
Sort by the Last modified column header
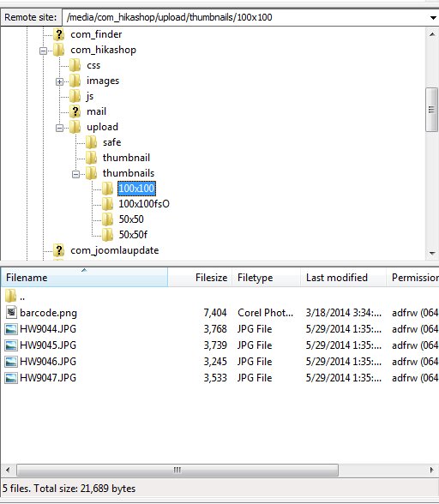pyautogui.click(x=343, y=278)
